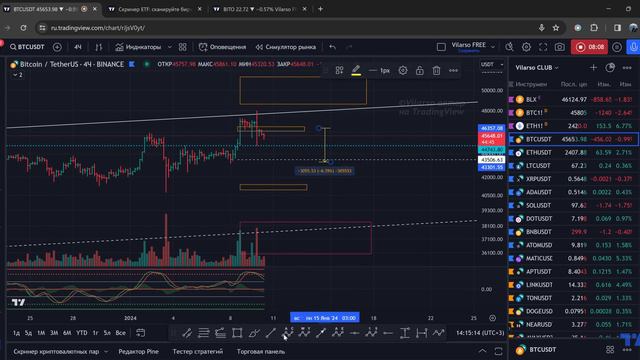The height and width of the screenshot is (360, 640).
Task: Toggle the lock on selected drawing
Action: pyautogui.click(x=420, y=70)
